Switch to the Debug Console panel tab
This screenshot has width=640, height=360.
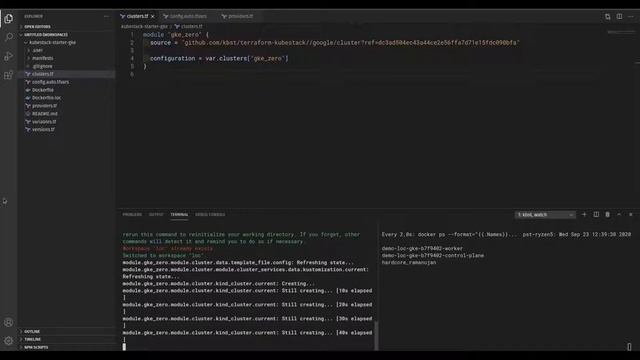coord(210,214)
